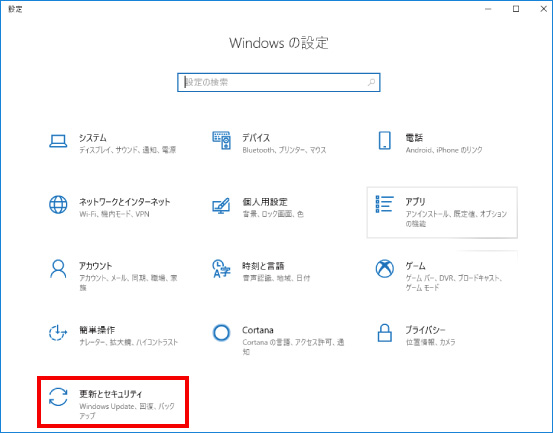
Task: Open the 個人用設定 paintbrush icon
Action: [x=221, y=205]
